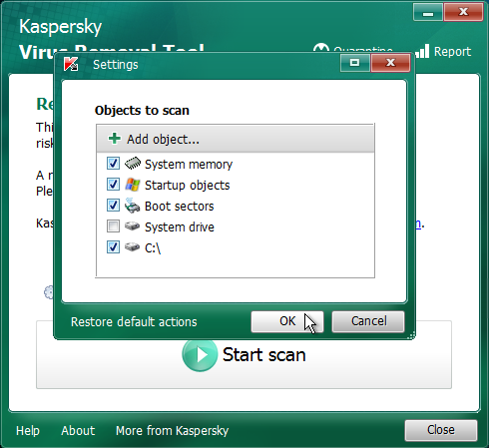Click Restore default actions link
Image resolution: width=489 pixels, height=448 pixels.
[134, 322]
